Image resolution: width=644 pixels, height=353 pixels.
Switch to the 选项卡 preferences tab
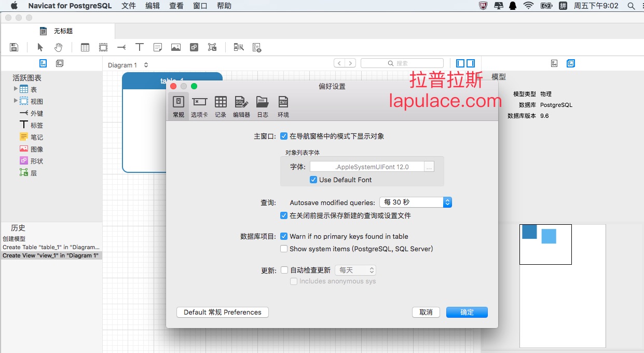coord(199,106)
